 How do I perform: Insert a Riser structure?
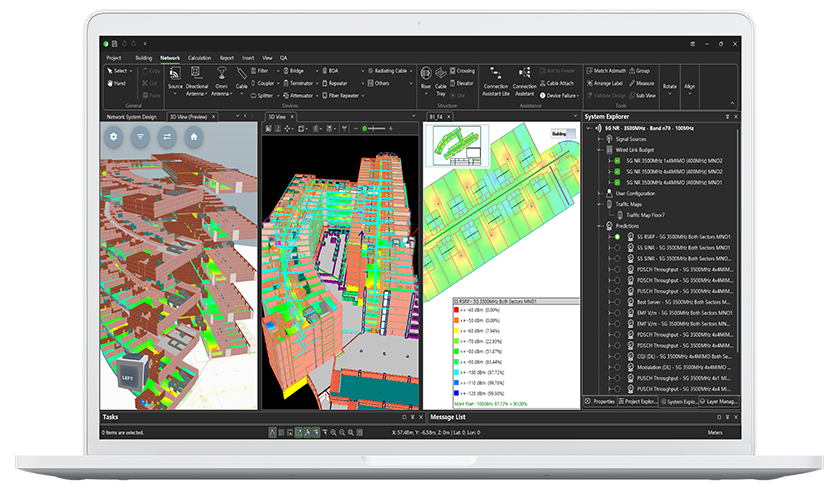(426, 80)
